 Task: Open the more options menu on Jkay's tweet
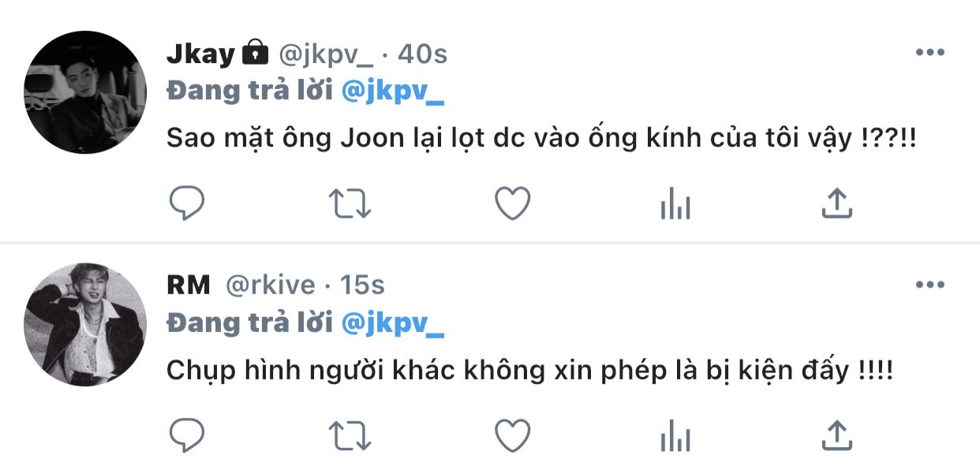(930, 53)
